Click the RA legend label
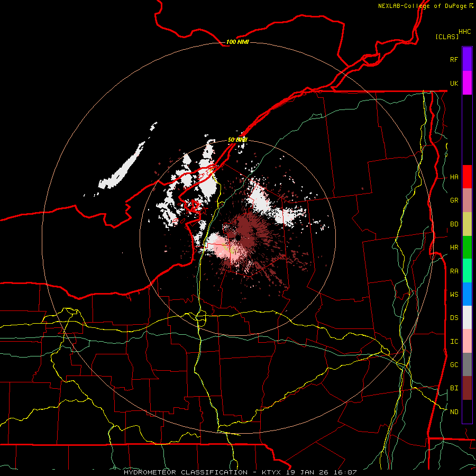476x476 pixels. click(454, 271)
